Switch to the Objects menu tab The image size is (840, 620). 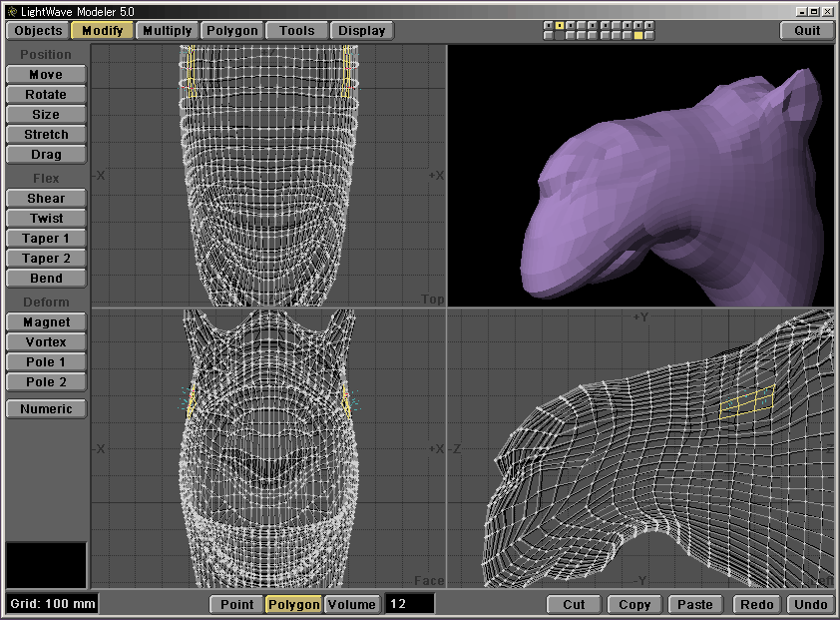39,30
